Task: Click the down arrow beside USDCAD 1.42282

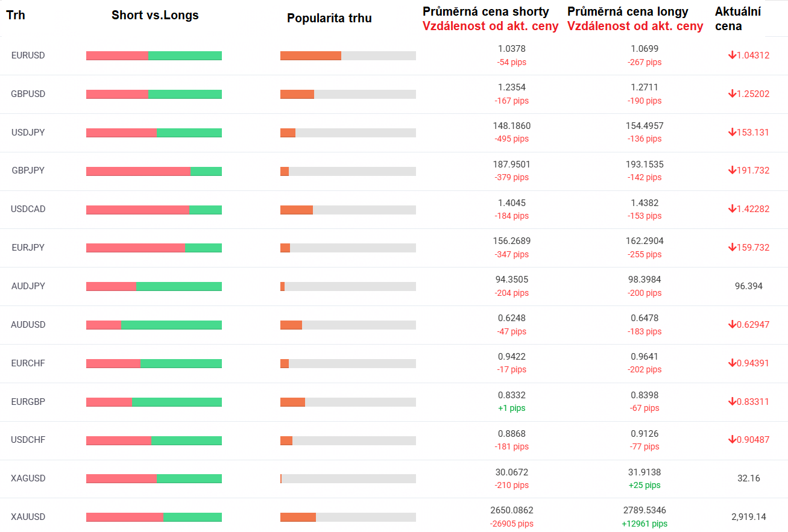Action: [x=732, y=209]
